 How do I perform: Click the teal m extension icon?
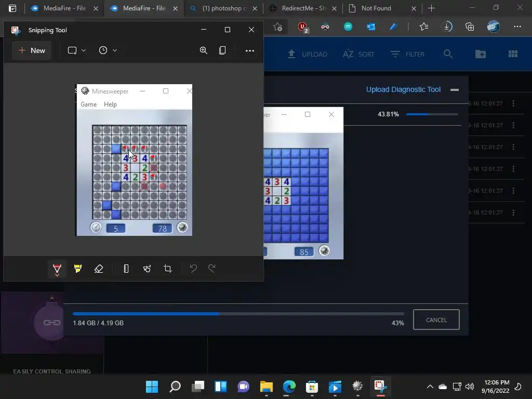(348, 26)
